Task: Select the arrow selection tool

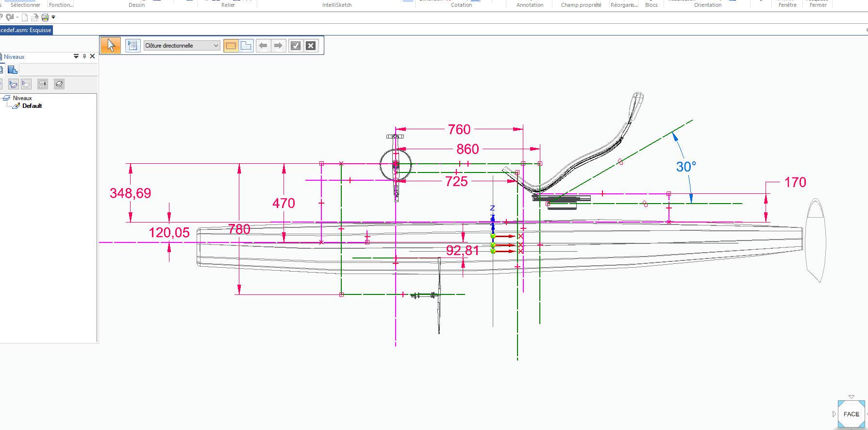Action: 111,46
